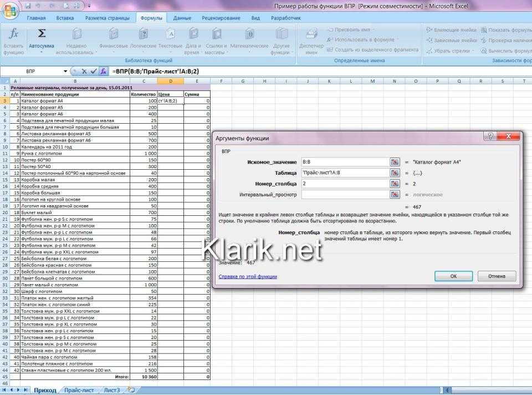Click cell 'Каталог формат А5'
The width and height of the screenshot is (532, 395).
[x=75, y=107]
